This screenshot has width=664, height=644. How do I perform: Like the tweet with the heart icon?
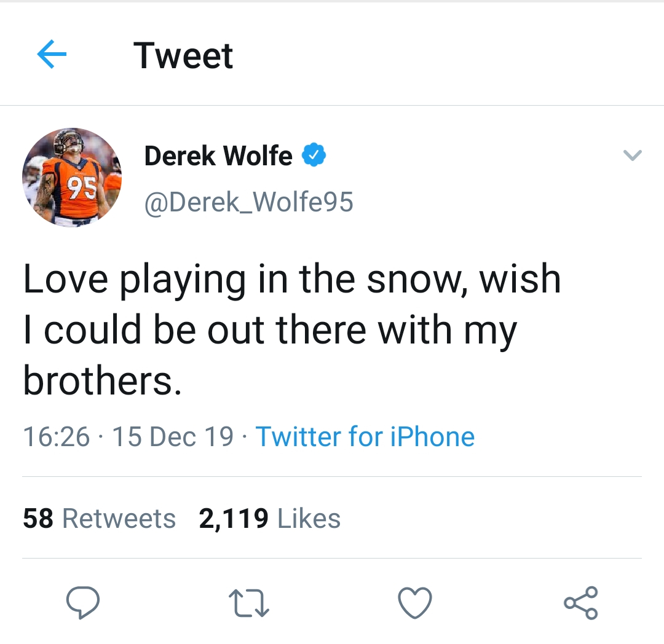415,602
